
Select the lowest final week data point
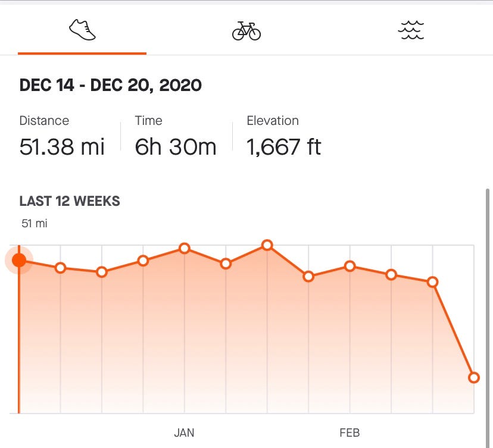pos(474,377)
